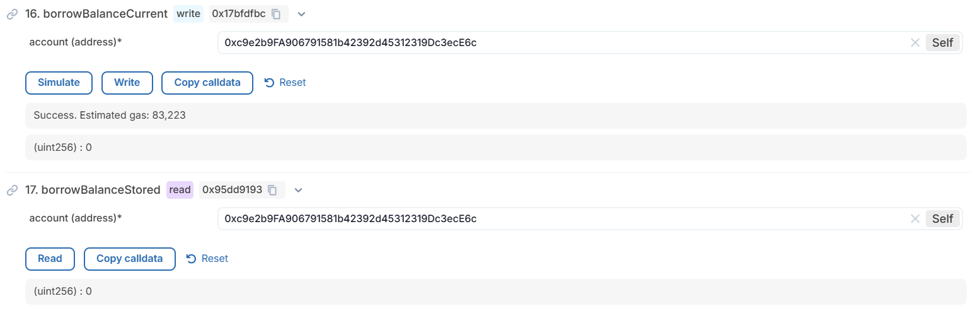The height and width of the screenshot is (313, 980).
Task: Fill own address via Self in borrowBalanceStored
Action: tap(942, 219)
